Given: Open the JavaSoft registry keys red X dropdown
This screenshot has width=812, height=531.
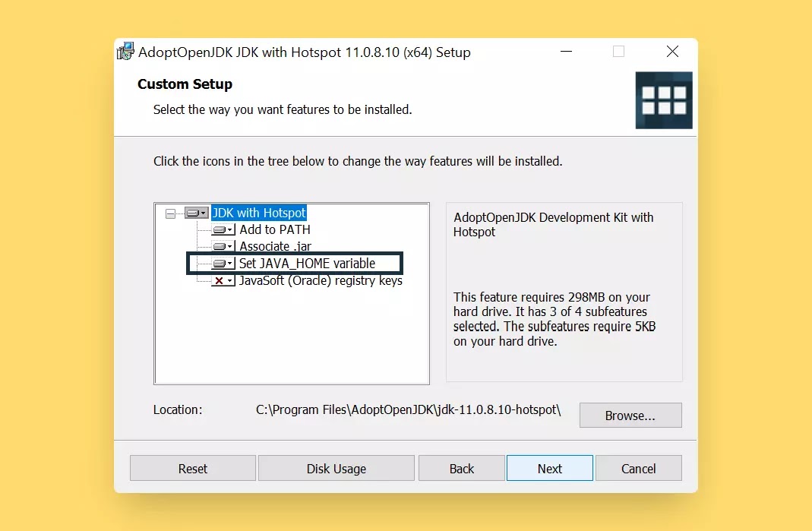Looking at the screenshot, I should click(x=223, y=280).
